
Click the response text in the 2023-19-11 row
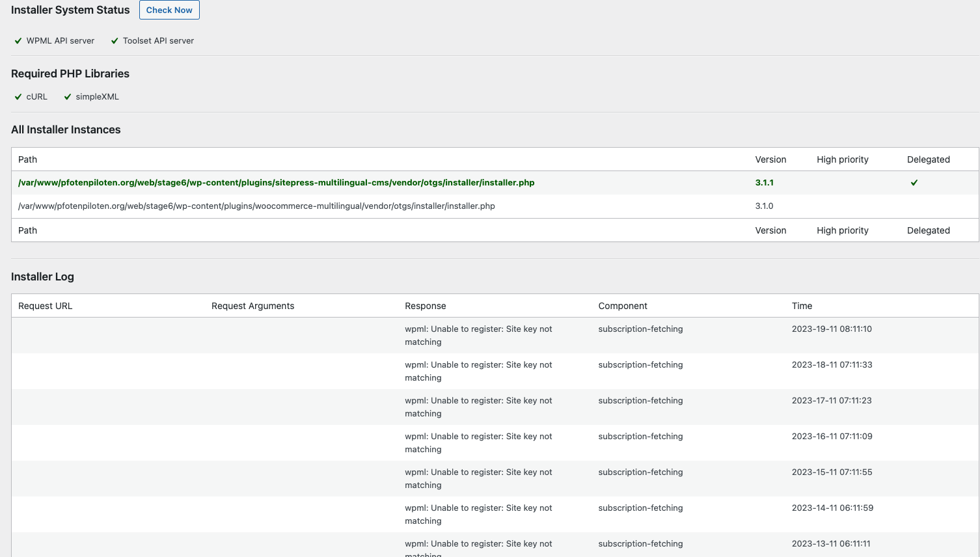point(478,336)
